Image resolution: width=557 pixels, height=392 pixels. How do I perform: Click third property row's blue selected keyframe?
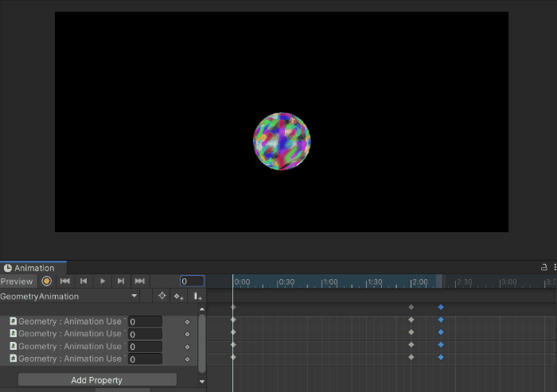tap(441, 345)
